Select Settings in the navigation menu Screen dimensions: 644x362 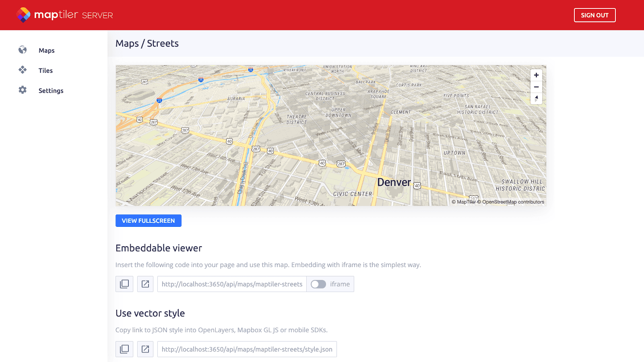pos(51,90)
